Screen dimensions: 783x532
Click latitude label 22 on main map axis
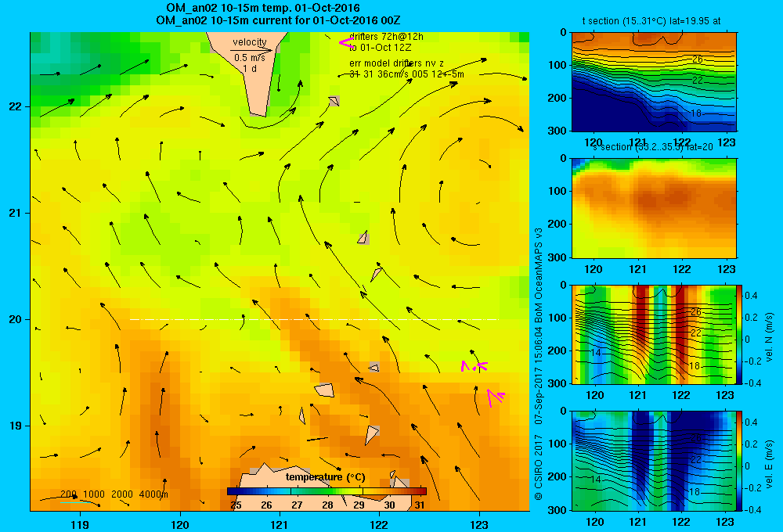14,107
